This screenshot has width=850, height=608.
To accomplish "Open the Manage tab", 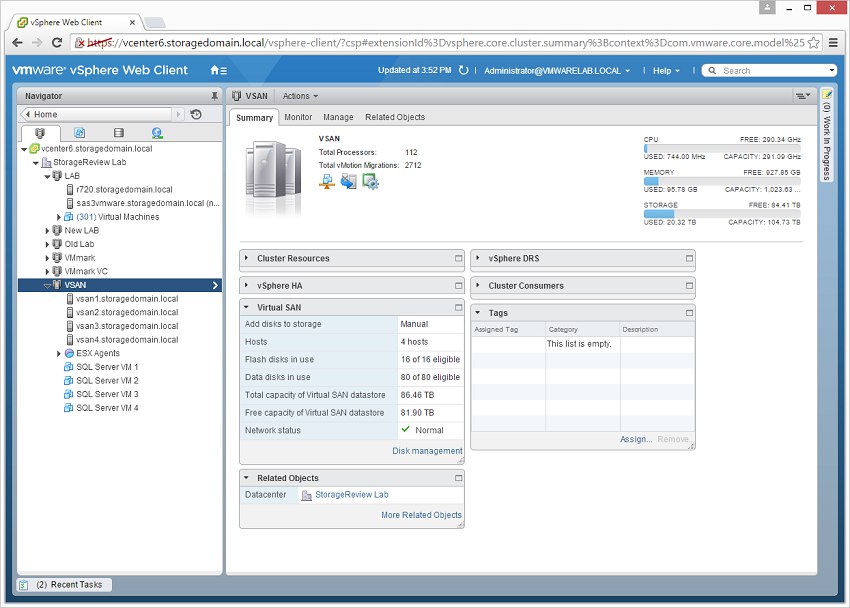I will (x=338, y=117).
